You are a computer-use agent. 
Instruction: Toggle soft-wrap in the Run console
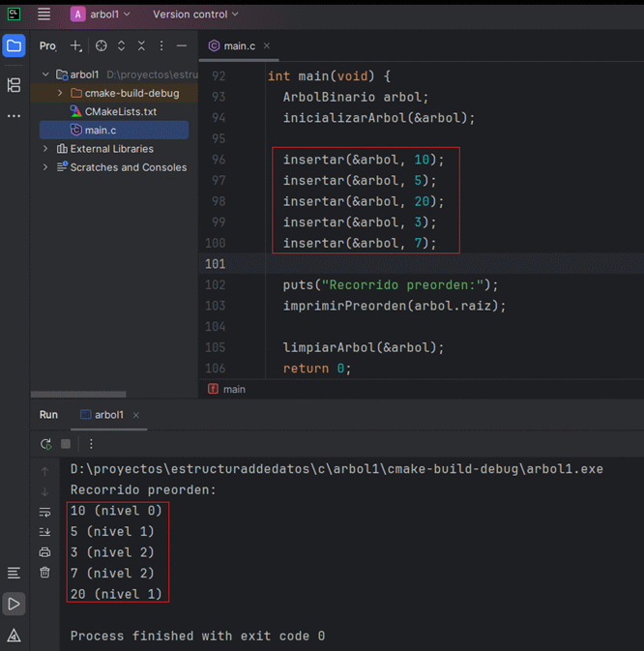pyautogui.click(x=44, y=512)
